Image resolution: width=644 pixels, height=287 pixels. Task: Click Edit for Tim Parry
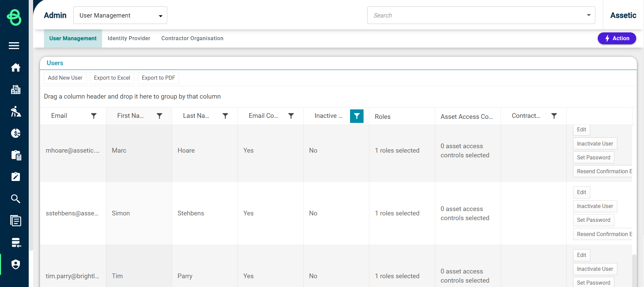581,255
